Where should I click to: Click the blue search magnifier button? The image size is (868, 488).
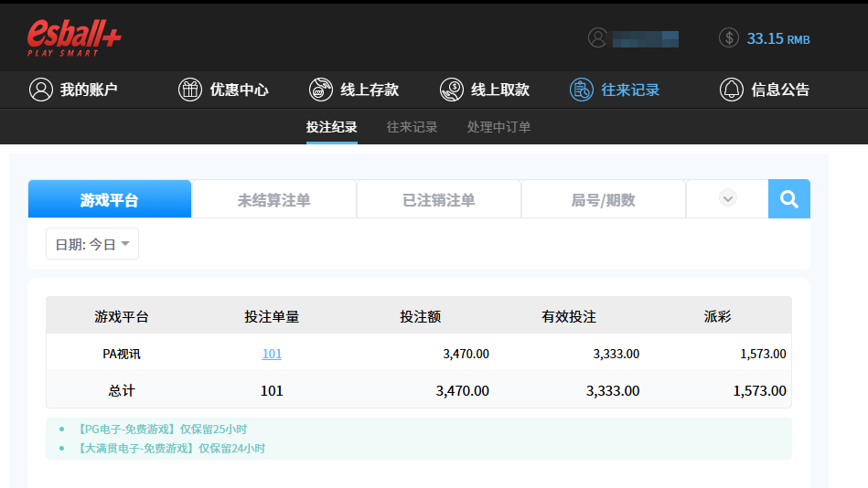[x=788, y=199]
